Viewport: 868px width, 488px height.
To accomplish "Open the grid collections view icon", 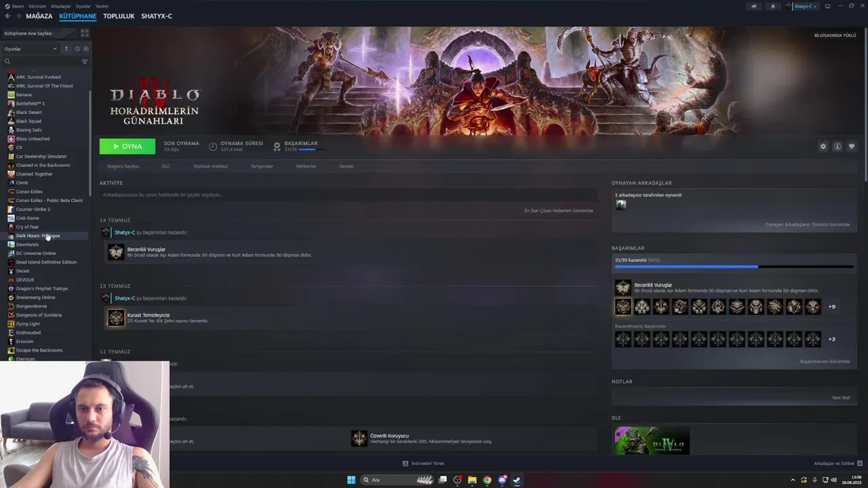I will [85, 33].
